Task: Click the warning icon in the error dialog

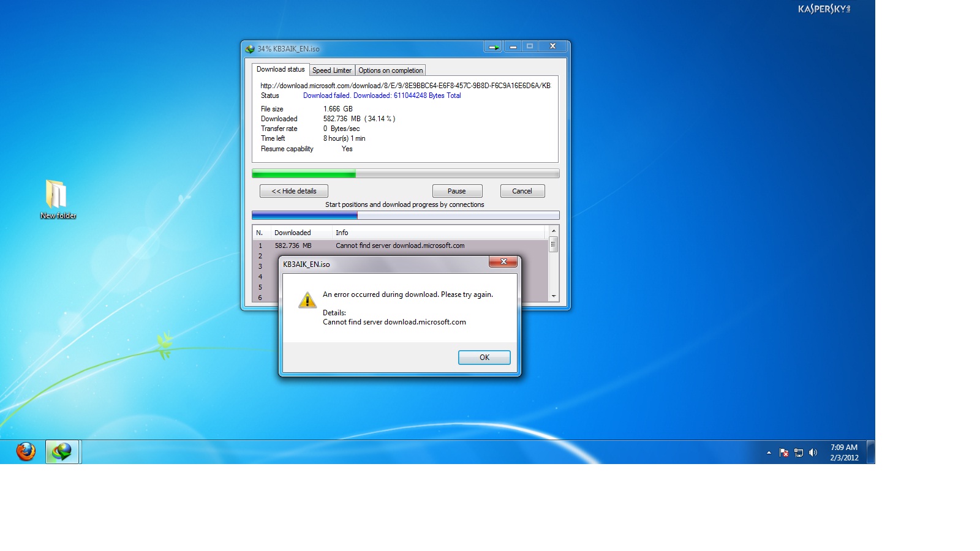Action: click(x=307, y=299)
